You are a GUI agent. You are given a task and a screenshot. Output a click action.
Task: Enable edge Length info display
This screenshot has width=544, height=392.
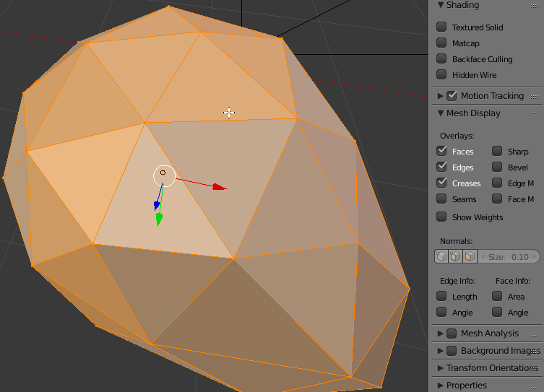coord(441,296)
